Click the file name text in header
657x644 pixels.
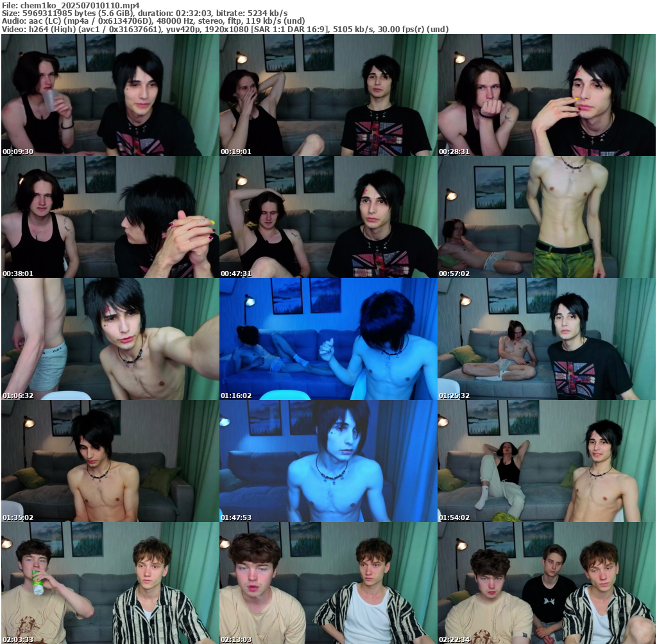[71, 5]
